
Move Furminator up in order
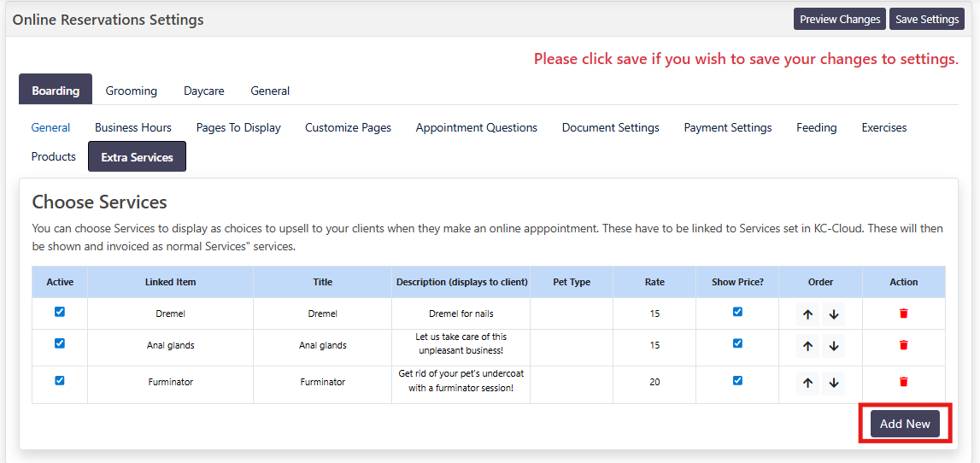807,383
